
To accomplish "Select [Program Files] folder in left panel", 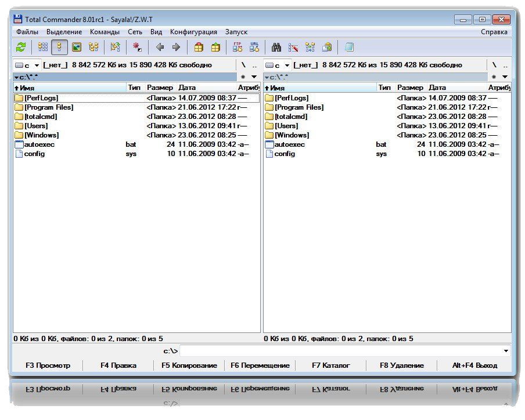I will click(x=136, y=107).
